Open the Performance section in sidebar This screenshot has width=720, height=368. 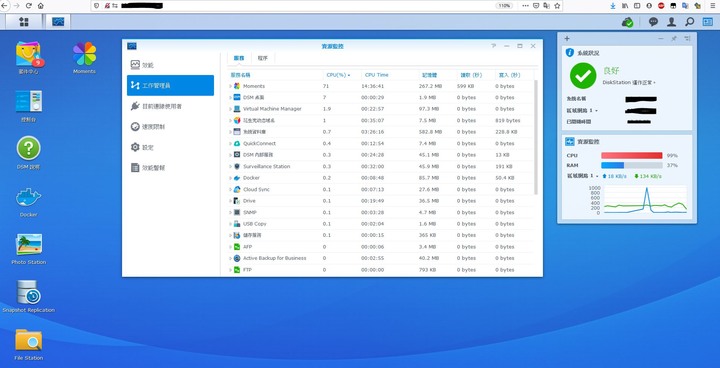tap(170, 65)
